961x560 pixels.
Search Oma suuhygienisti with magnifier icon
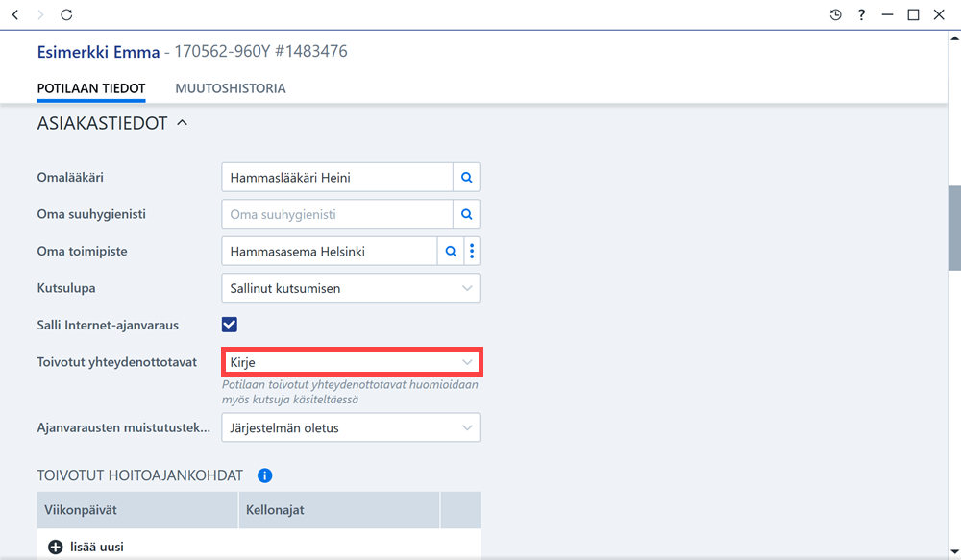(466, 214)
